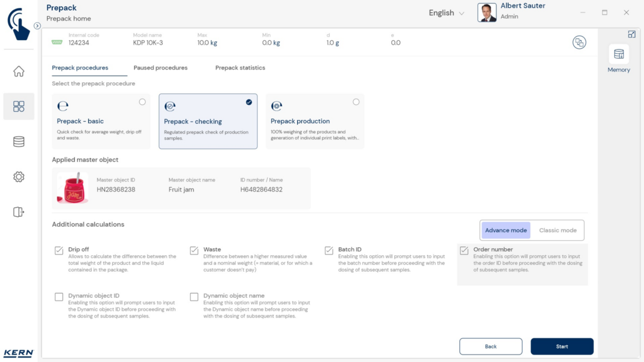Image resolution: width=644 pixels, height=362 pixels.
Task: Open the applications grid icon in sidebar
Action: (19, 106)
